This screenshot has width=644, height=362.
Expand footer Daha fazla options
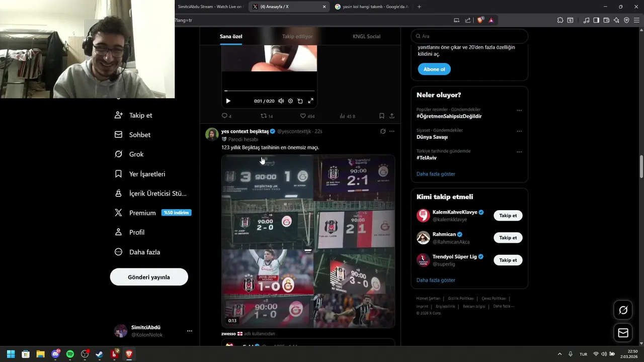503,306
